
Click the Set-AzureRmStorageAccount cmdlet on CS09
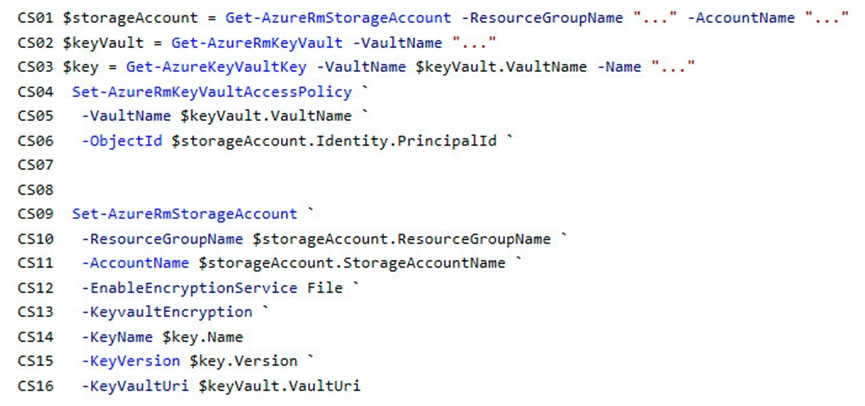(185, 214)
